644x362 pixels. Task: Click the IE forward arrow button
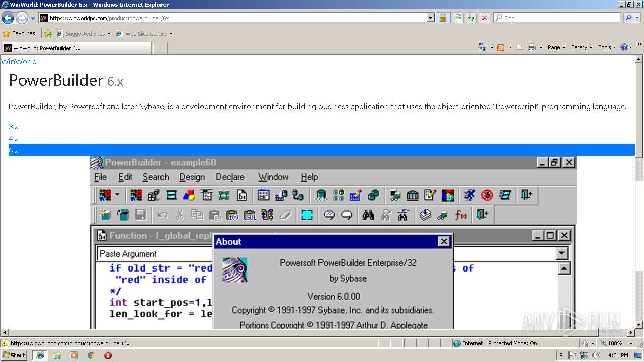coord(21,18)
